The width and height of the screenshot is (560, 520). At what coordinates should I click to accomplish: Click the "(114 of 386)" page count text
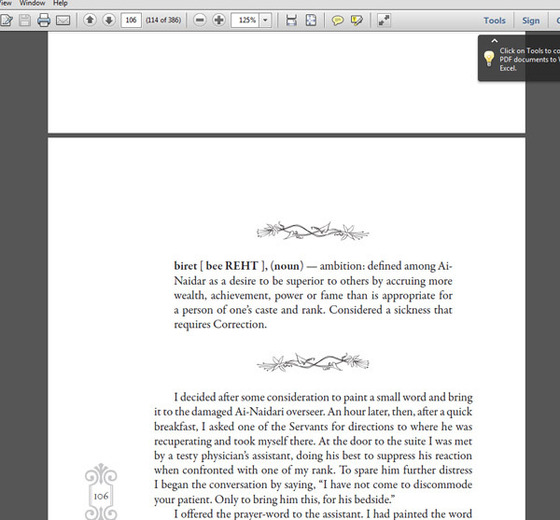point(163,20)
